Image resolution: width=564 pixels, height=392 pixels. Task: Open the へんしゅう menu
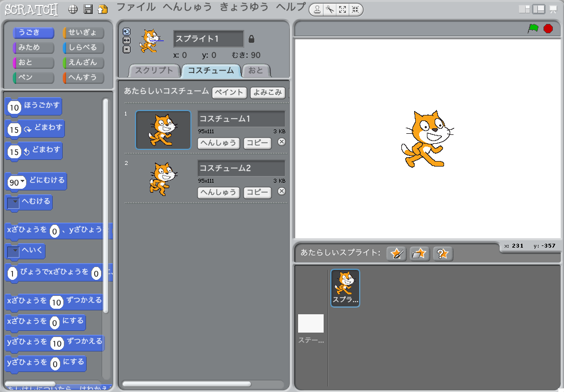187,7
